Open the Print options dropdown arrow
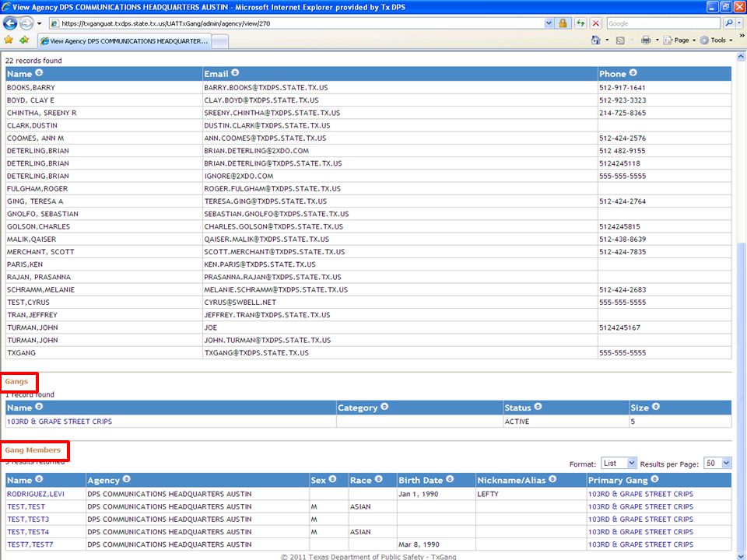The width and height of the screenshot is (747, 560). [658, 40]
